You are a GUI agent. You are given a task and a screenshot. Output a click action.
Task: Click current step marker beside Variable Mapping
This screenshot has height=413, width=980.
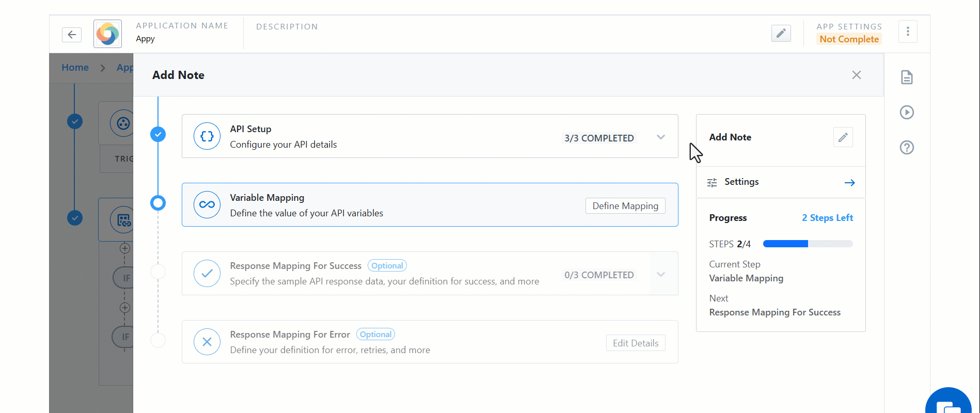click(158, 203)
